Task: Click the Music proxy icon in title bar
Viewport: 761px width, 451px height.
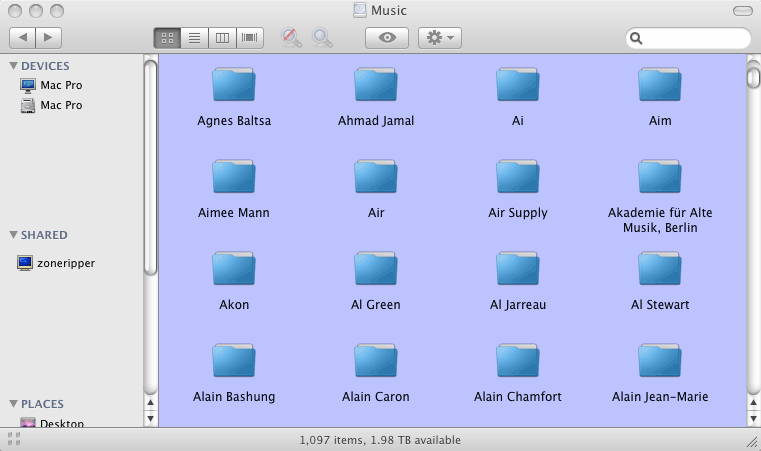Action: pos(360,10)
